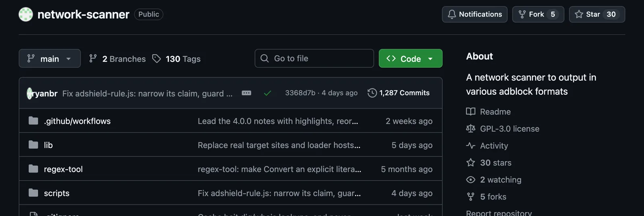Image resolution: width=644 pixels, height=216 pixels.
Task: Click folder icon for .github/workflows
Action: 33,120
